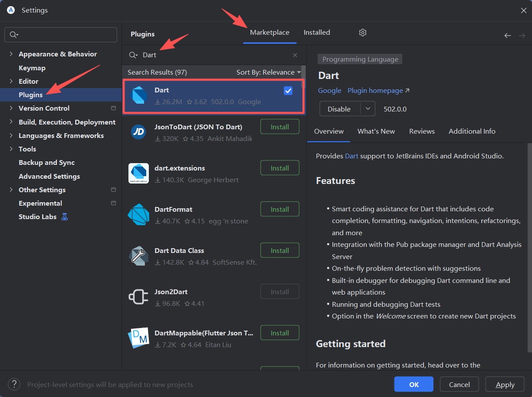Open the Overview tab
This screenshot has width=532, height=397.
[x=329, y=131]
